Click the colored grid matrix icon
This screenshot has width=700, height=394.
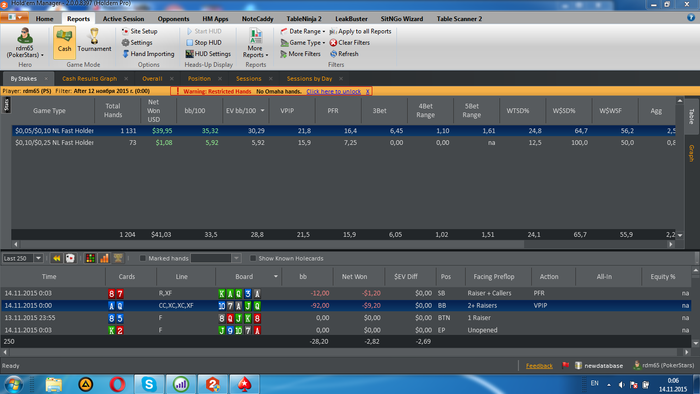tap(90, 258)
